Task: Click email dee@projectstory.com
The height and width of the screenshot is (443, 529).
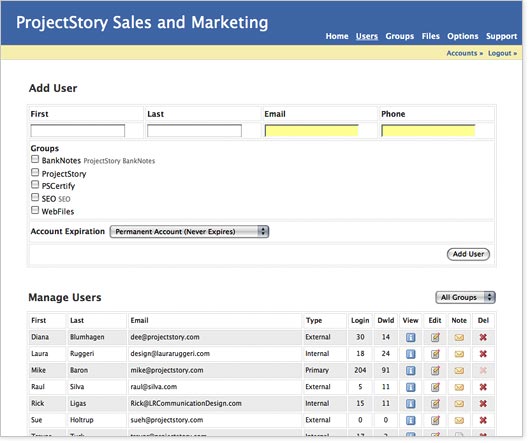Action: coord(165,337)
